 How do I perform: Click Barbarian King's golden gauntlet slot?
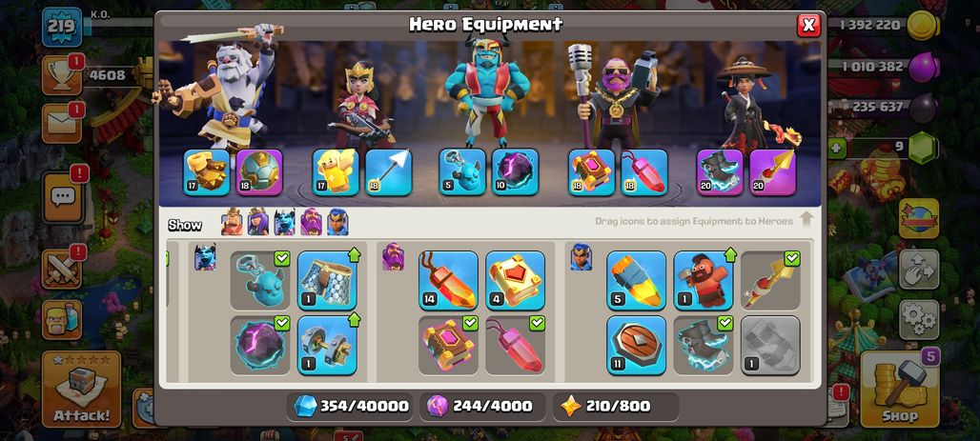(x=207, y=171)
